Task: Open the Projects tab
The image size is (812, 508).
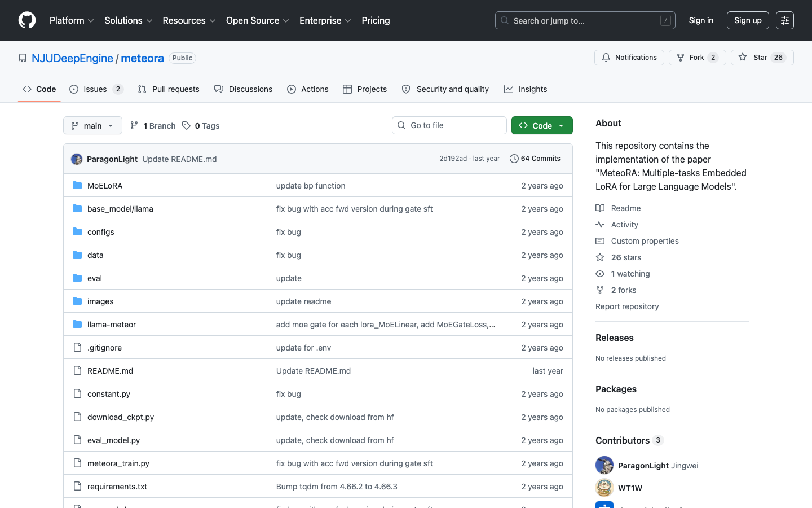Action: [365, 89]
